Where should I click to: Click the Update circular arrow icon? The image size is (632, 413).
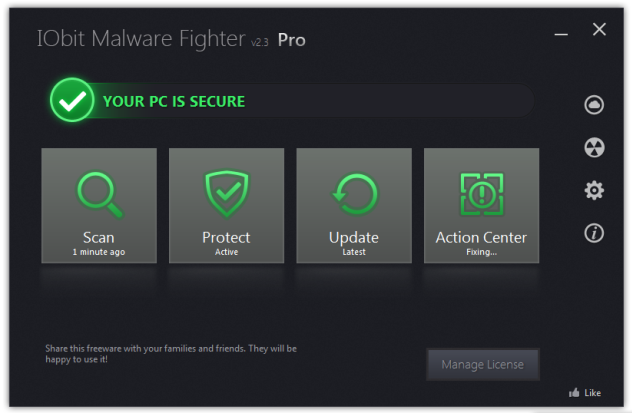[x=354, y=194]
